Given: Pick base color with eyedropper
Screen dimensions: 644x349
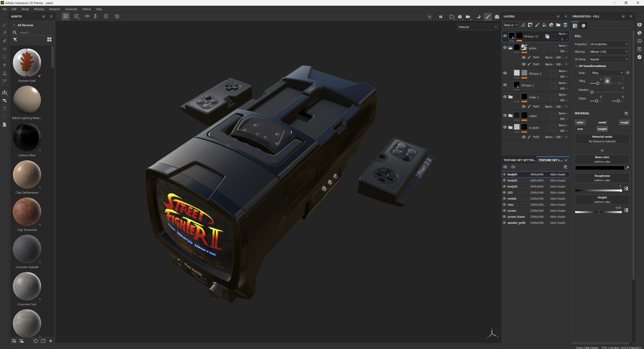Looking at the screenshot, I should (x=627, y=168).
